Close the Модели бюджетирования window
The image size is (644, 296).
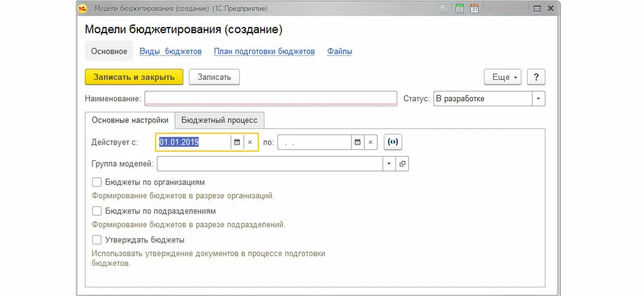pos(551,9)
